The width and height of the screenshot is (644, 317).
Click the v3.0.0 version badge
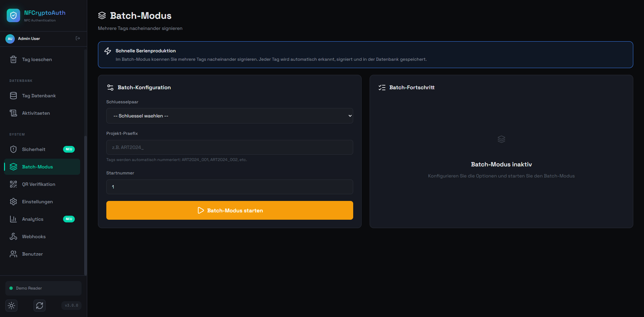tap(71, 306)
